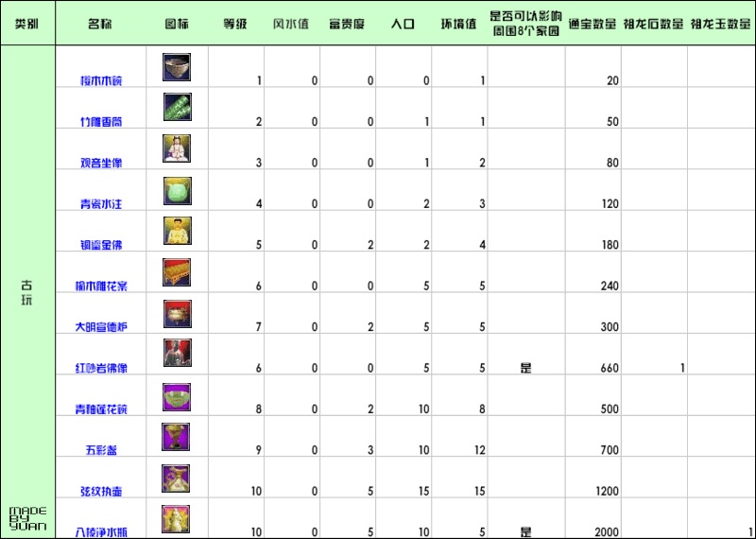Screen dimensions: 756x539
Task: Click the 通宝数量 column header
Action: click(x=593, y=24)
